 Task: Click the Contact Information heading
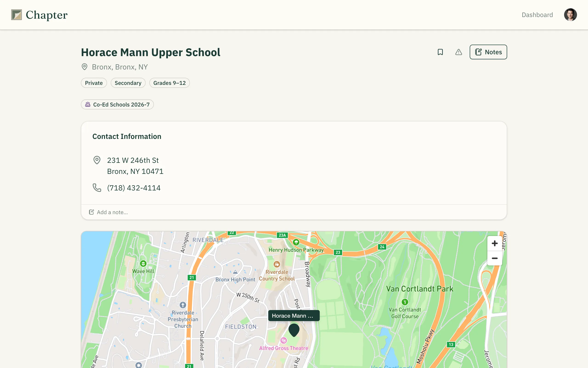pos(127,137)
